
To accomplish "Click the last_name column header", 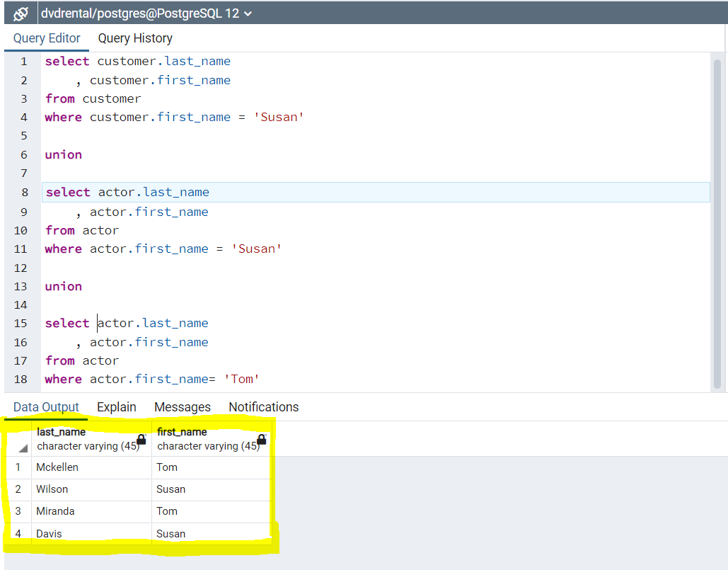I will click(91, 439).
